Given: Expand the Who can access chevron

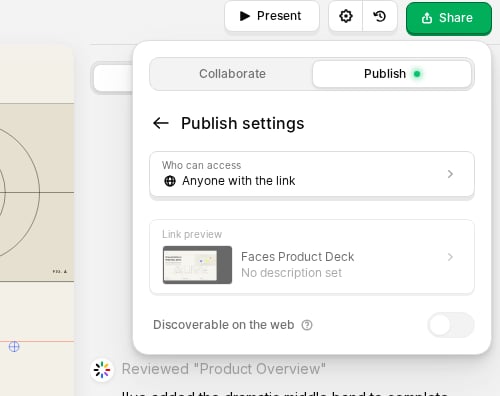Looking at the screenshot, I should point(450,174).
